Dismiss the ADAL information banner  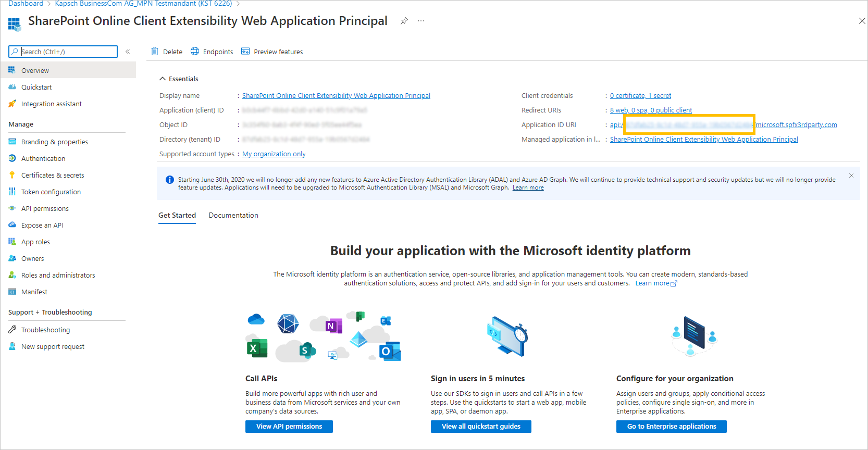[851, 176]
